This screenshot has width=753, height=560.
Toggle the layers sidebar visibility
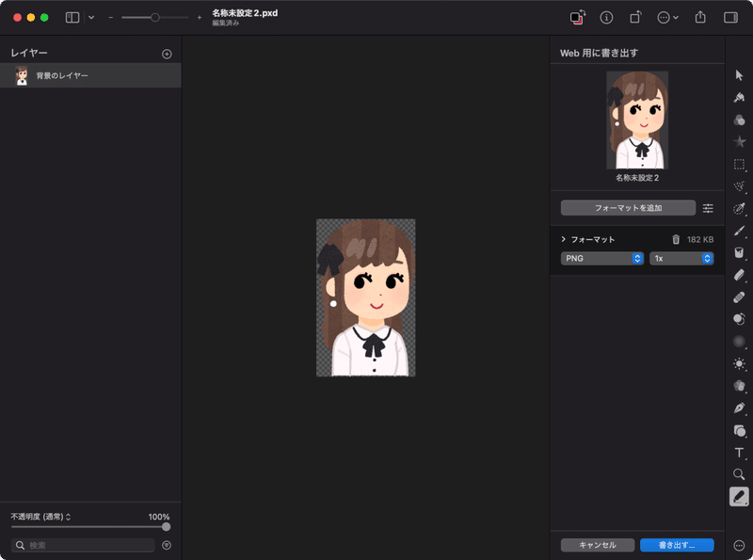72,18
